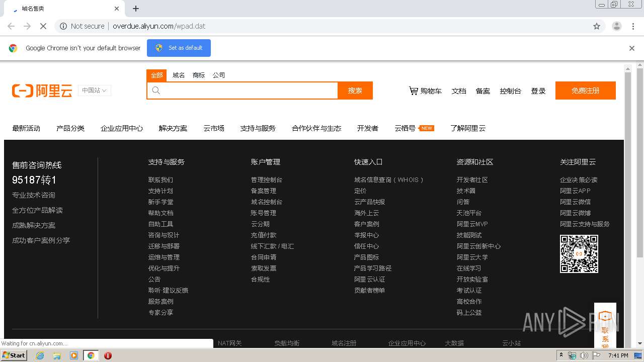Open 开发者 navigation menu

point(368,128)
